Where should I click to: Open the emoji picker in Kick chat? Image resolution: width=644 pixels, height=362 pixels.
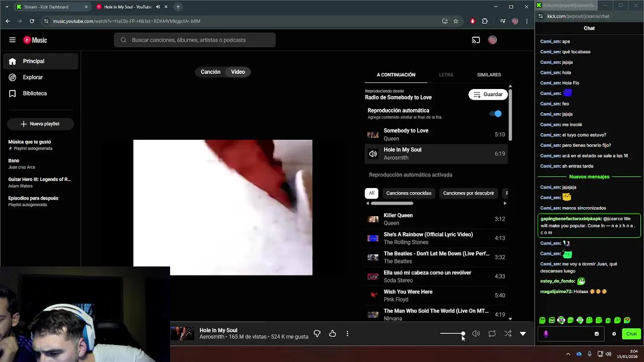597,334
